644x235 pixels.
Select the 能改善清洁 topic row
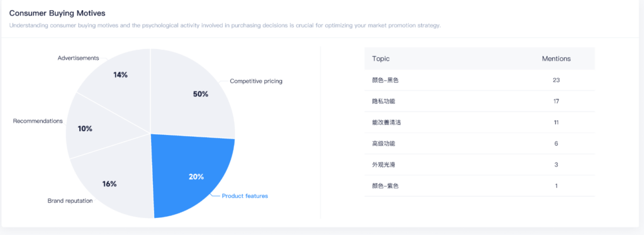(479, 122)
